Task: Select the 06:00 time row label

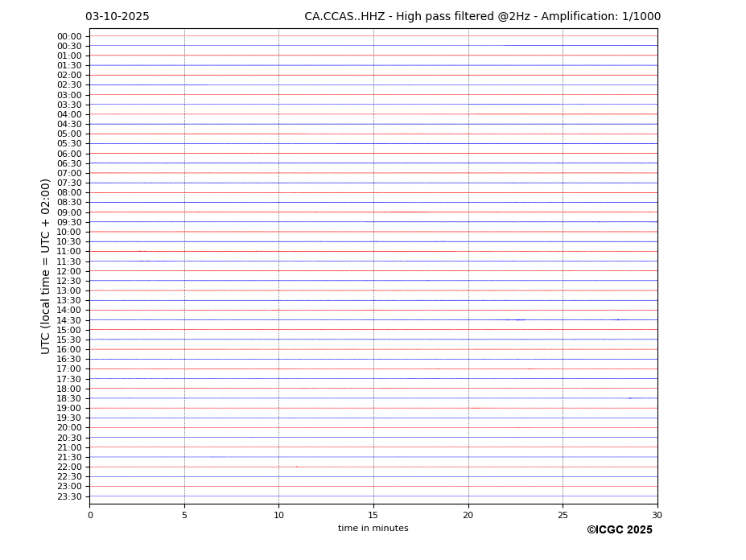Action: [69, 154]
